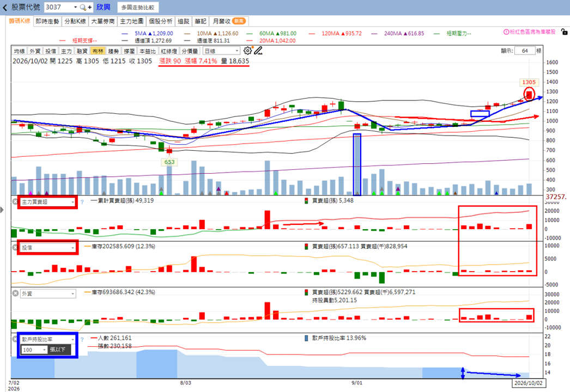
Task: Toggle the 本益比 overlay
Action: [x=147, y=51]
